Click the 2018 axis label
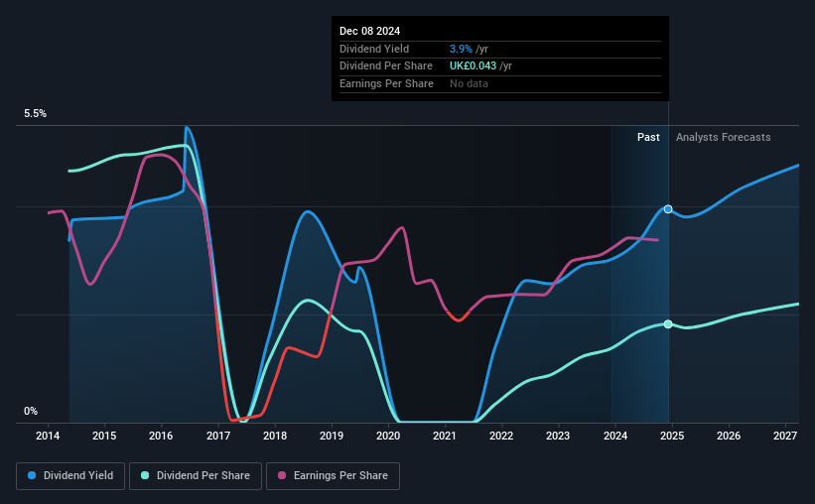 pos(275,436)
